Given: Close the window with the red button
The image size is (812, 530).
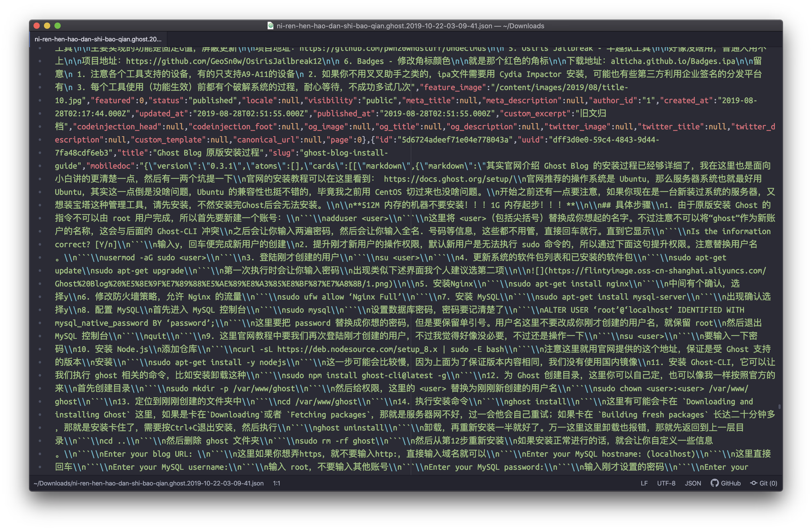Looking at the screenshot, I should point(37,26).
